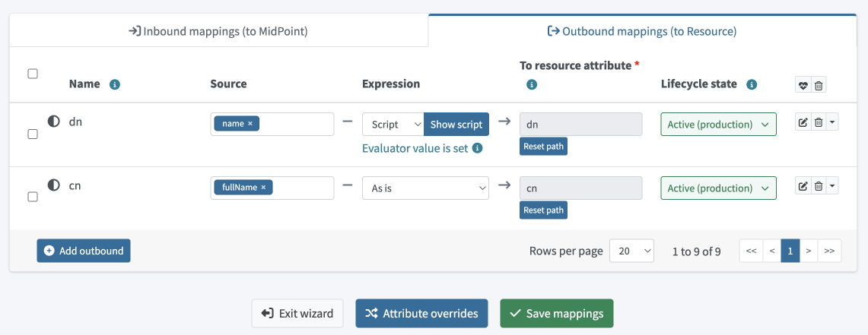Open the Rows per page dropdown
This screenshot has width=868, height=335.
pyautogui.click(x=631, y=251)
